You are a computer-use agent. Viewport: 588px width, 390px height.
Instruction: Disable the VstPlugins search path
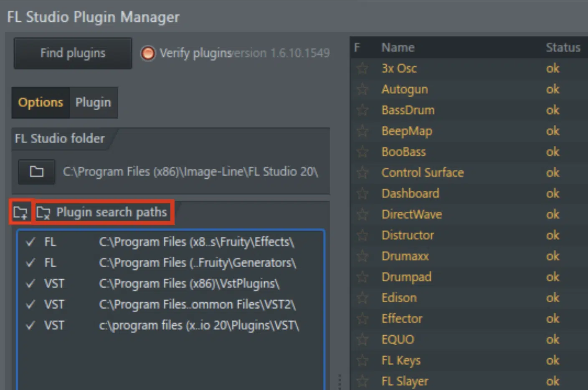[30, 284]
